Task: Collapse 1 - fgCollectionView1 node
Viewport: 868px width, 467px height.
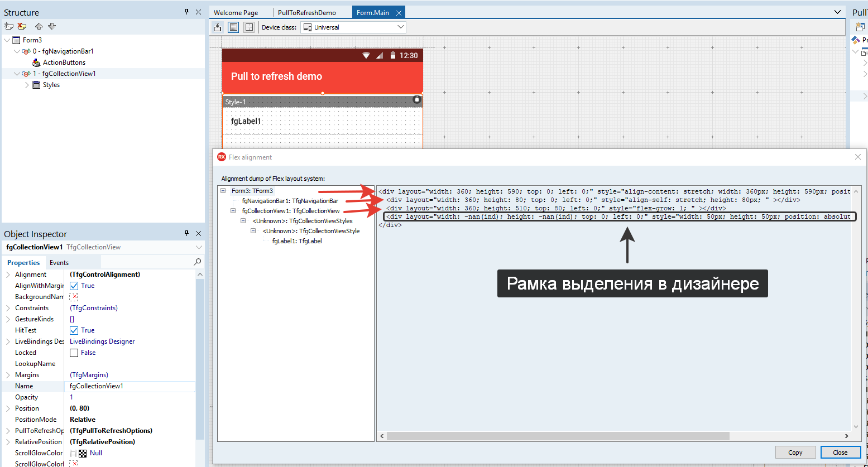Action: (17, 74)
